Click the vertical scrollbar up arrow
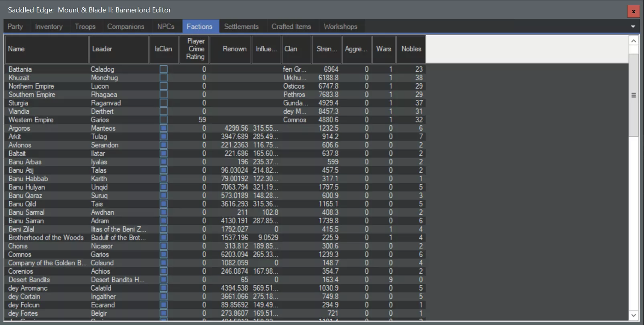 (634, 41)
